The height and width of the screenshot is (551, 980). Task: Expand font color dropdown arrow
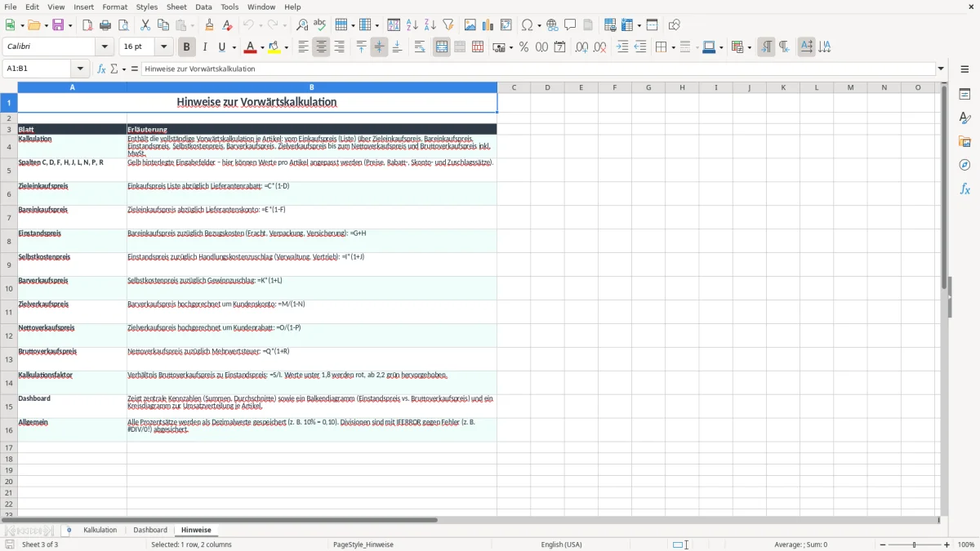pyautogui.click(x=262, y=47)
